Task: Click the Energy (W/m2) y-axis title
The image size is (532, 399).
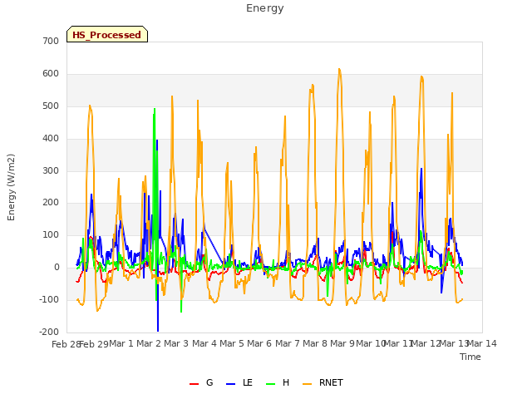Action: [x=11, y=187]
